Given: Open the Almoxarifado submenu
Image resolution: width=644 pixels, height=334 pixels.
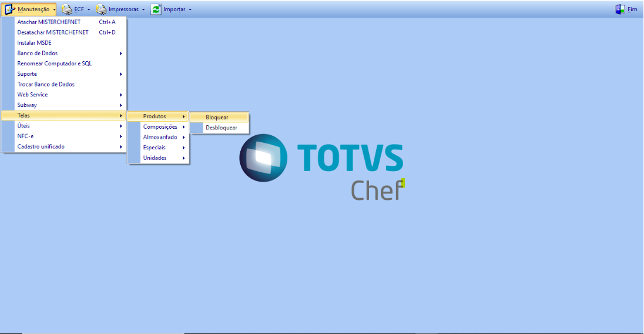Looking at the screenshot, I should click(x=158, y=137).
